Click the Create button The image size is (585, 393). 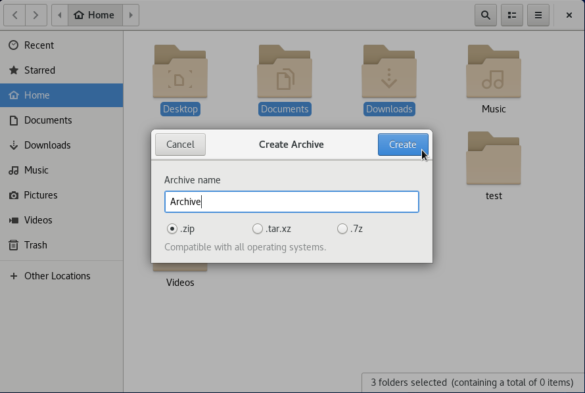pyautogui.click(x=403, y=144)
